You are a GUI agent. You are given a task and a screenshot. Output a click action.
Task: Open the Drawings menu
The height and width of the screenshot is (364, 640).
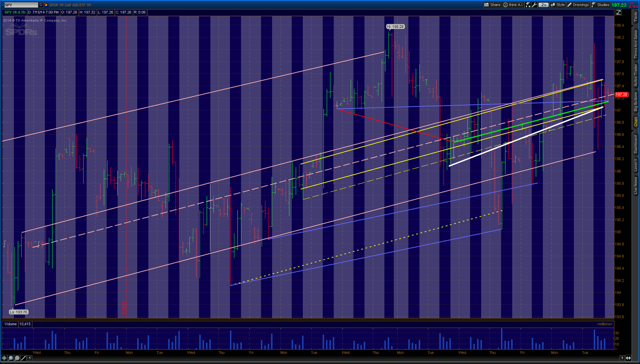(x=578, y=5)
